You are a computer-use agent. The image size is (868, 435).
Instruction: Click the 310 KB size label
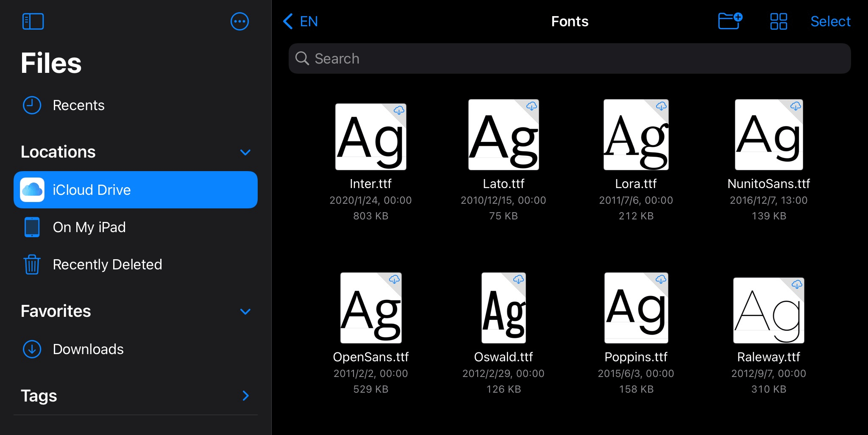coord(769,389)
